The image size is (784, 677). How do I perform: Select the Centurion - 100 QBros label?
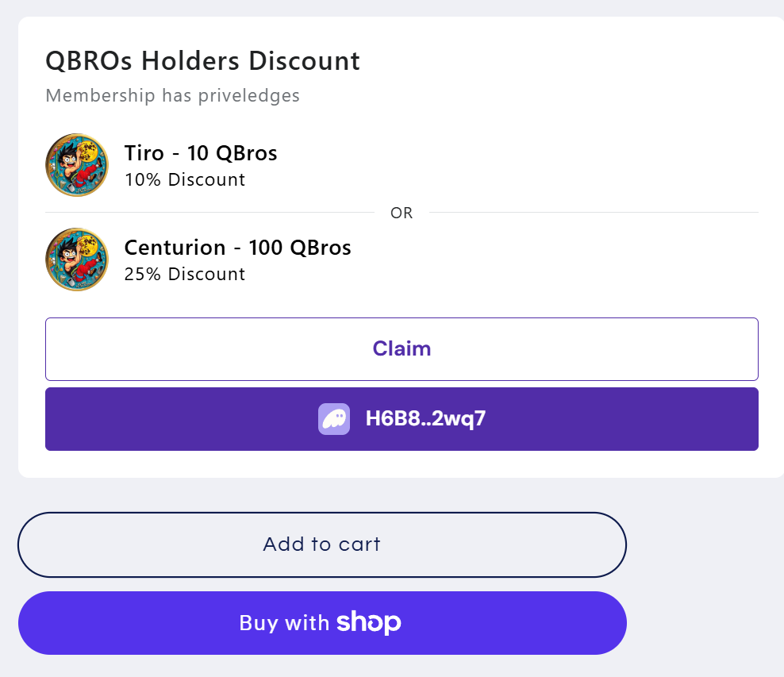pos(237,247)
